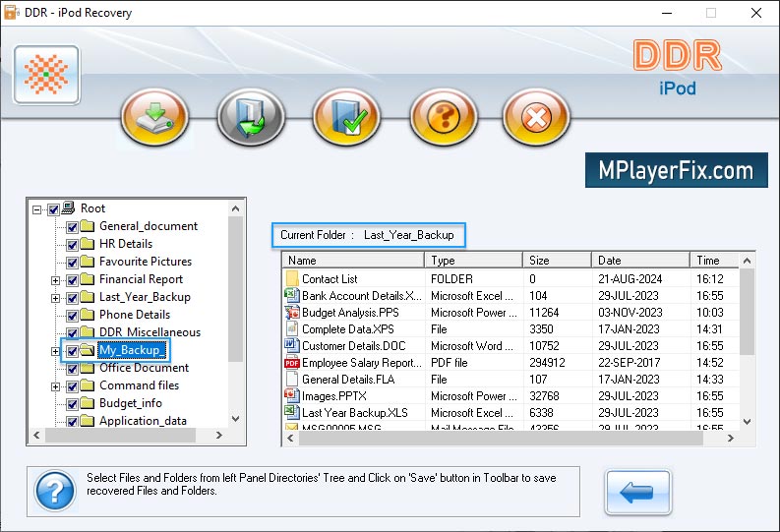Click the blue back arrow button
The image size is (780, 532).
[637, 492]
